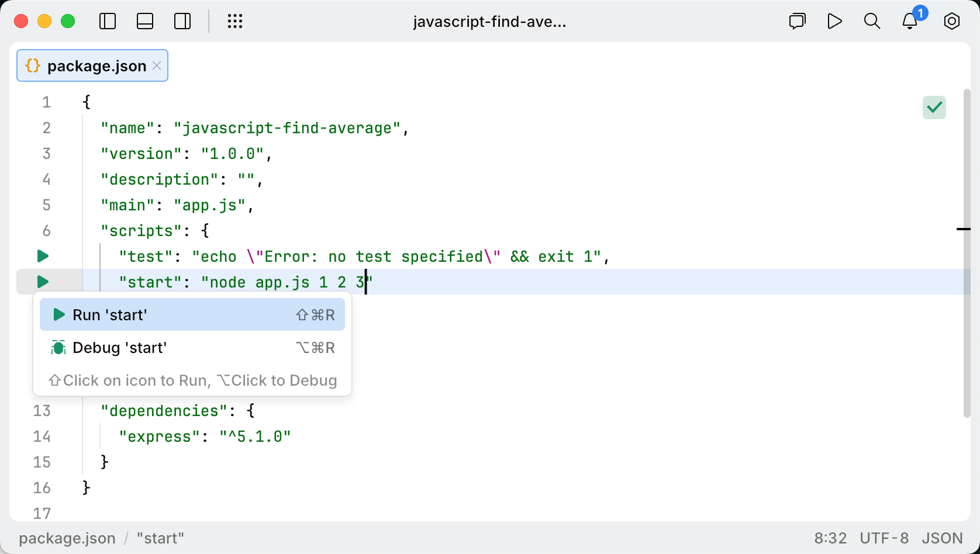Open the UTF-8 encoding selector
Viewport: 980px width, 554px height.
884,538
